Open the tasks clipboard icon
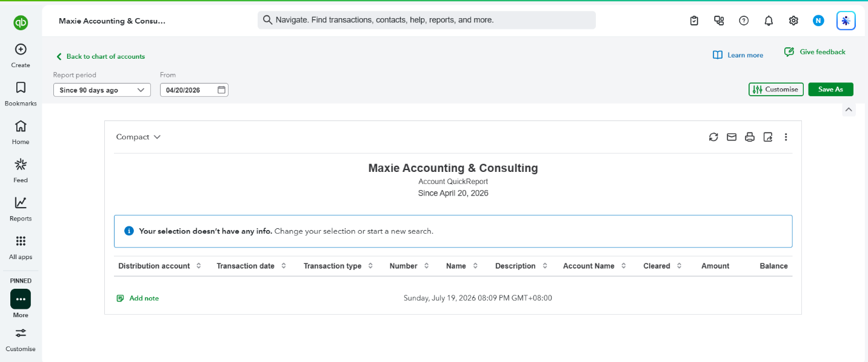 point(694,21)
